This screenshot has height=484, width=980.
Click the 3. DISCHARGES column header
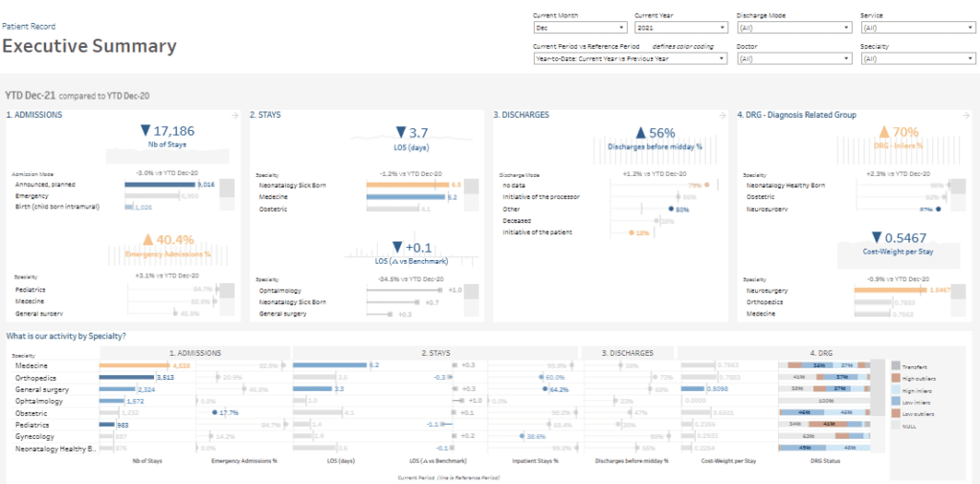[628, 353]
